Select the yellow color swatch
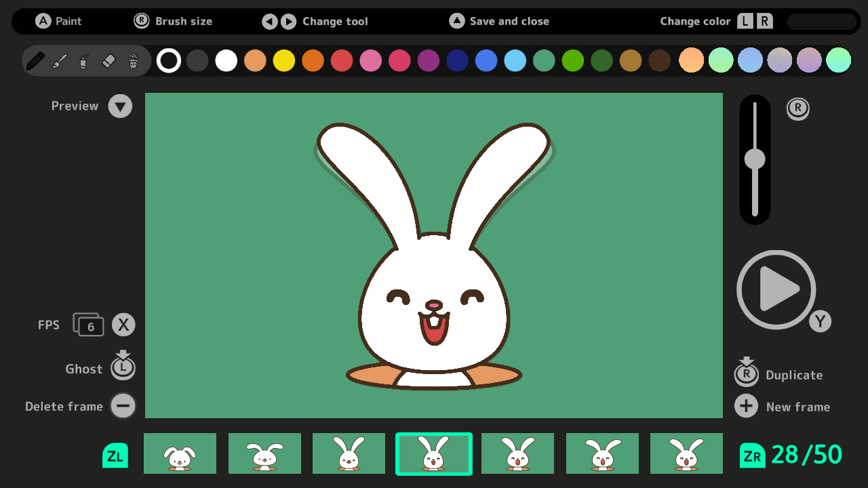 (x=284, y=60)
